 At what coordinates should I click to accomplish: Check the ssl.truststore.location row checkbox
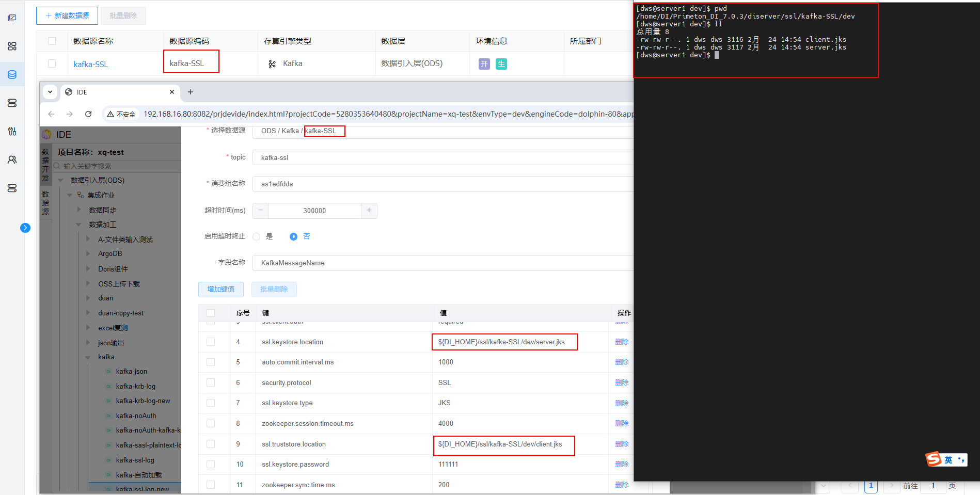(211, 444)
